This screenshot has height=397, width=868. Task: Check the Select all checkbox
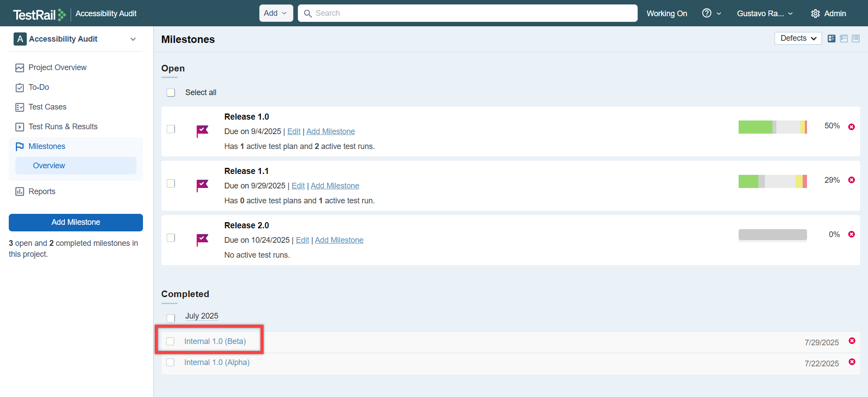click(x=171, y=92)
